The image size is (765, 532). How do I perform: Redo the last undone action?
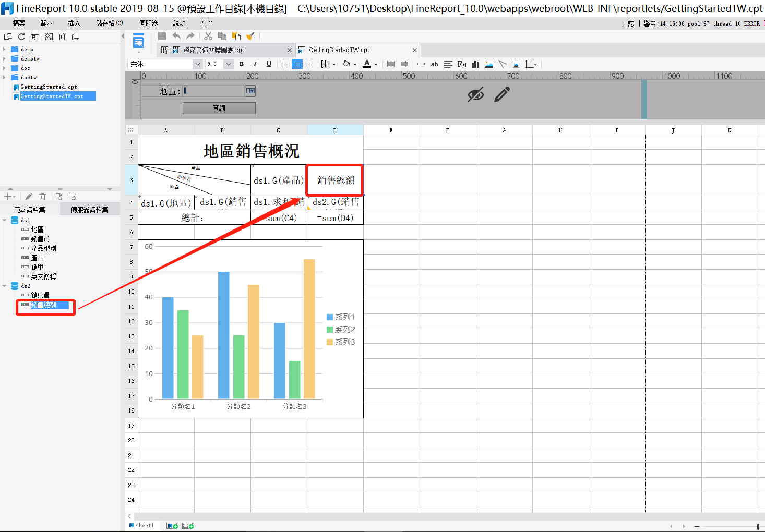(x=190, y=36)
